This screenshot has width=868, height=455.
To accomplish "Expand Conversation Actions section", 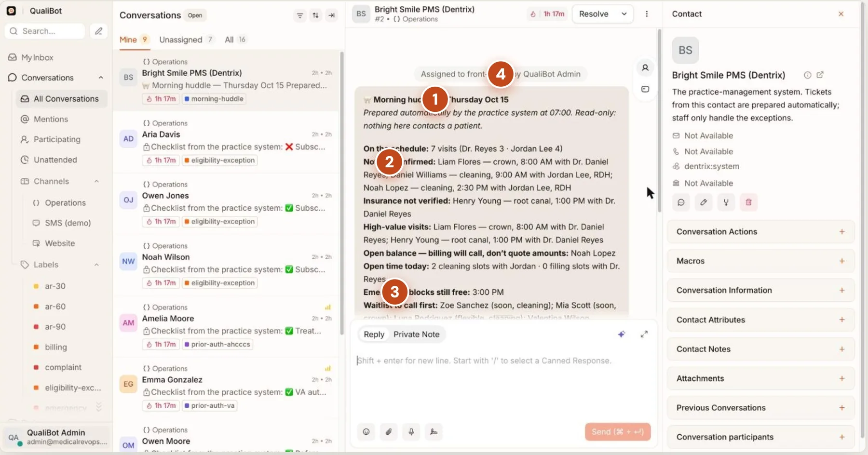I will point(760,232).
